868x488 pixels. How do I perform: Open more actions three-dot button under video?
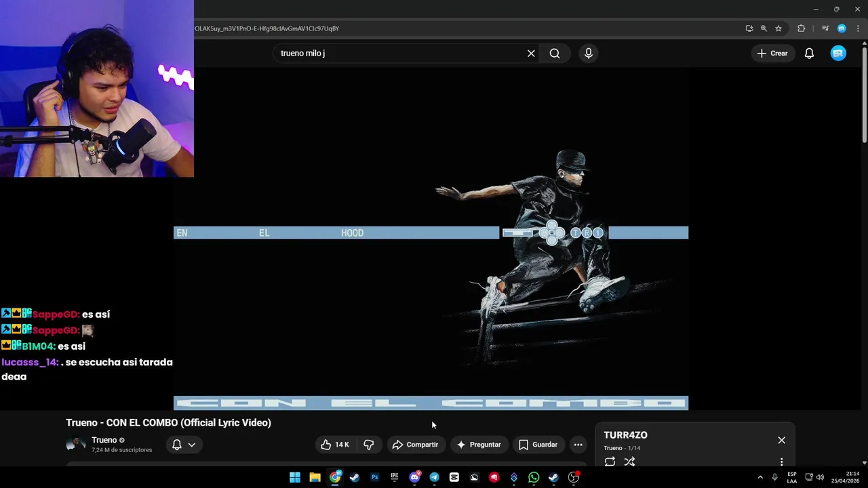tap(578, 445)
